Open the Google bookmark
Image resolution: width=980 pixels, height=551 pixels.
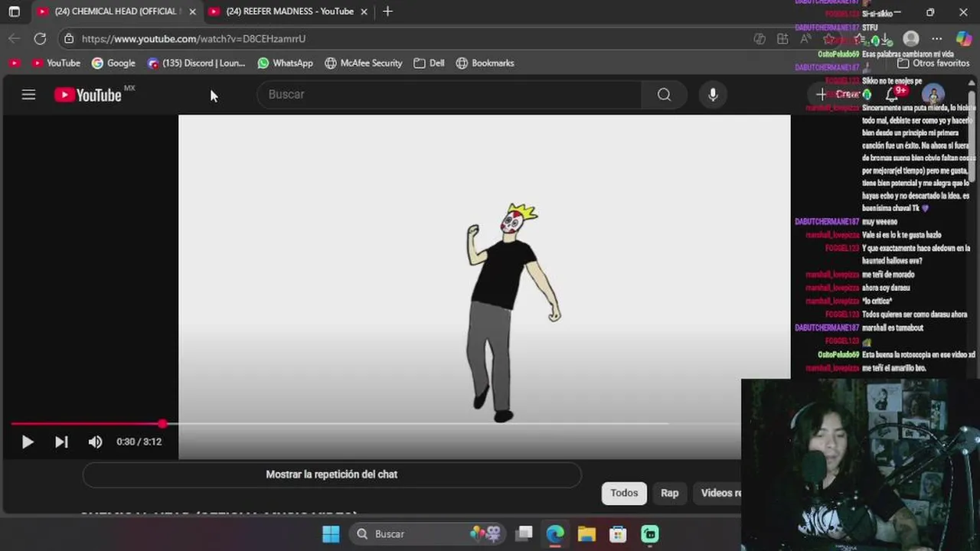click(113, 64)
